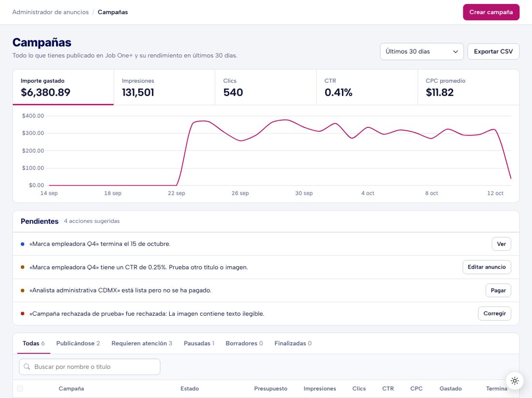Image resolution: width=532 pixels, height=398 pixels.
Task: Select the CPC promedio metric card
Action: pyautogui.click(x=468, y=87)
